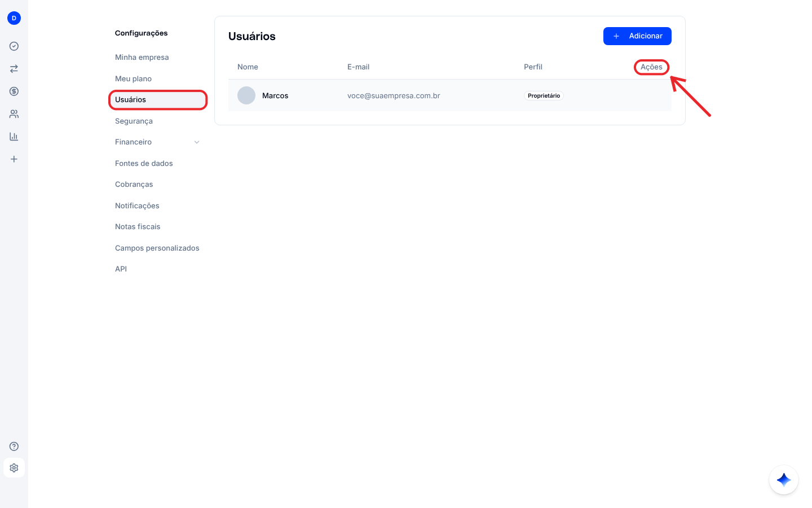Expand the Financeiro submenu chevron
This screenshot has height=508, width=812.
[x=197, y=142]
